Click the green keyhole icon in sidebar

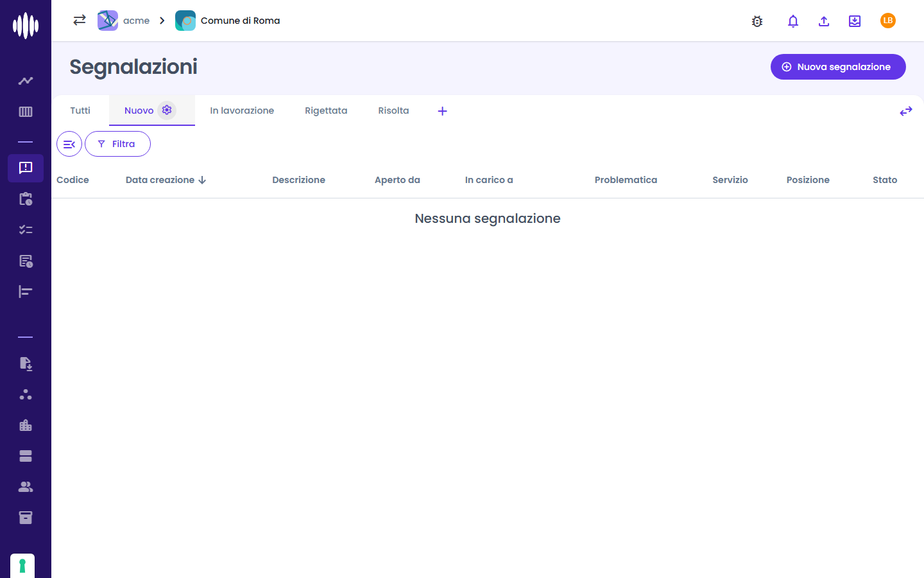pos(22,566)
